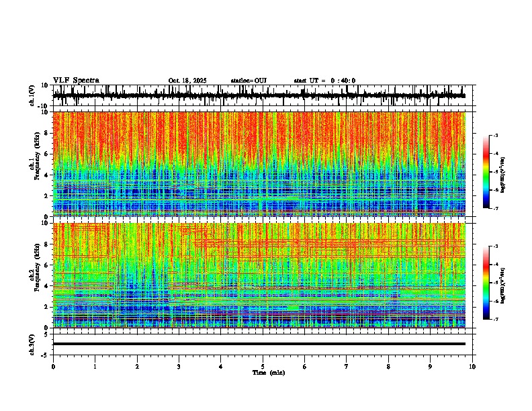Click the ch.1 voltage waveform trace
The width and height of the screenshot is (532, 411).
(259, 95)
